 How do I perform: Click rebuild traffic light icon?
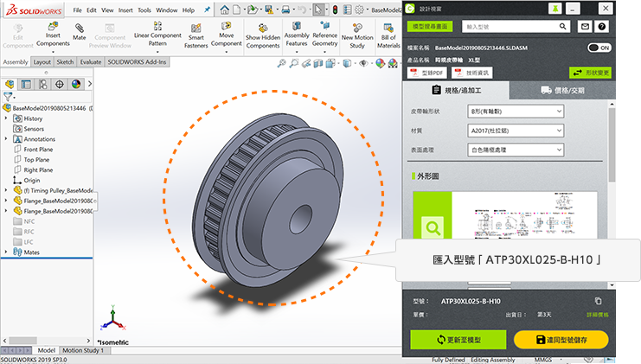(336, 10)
